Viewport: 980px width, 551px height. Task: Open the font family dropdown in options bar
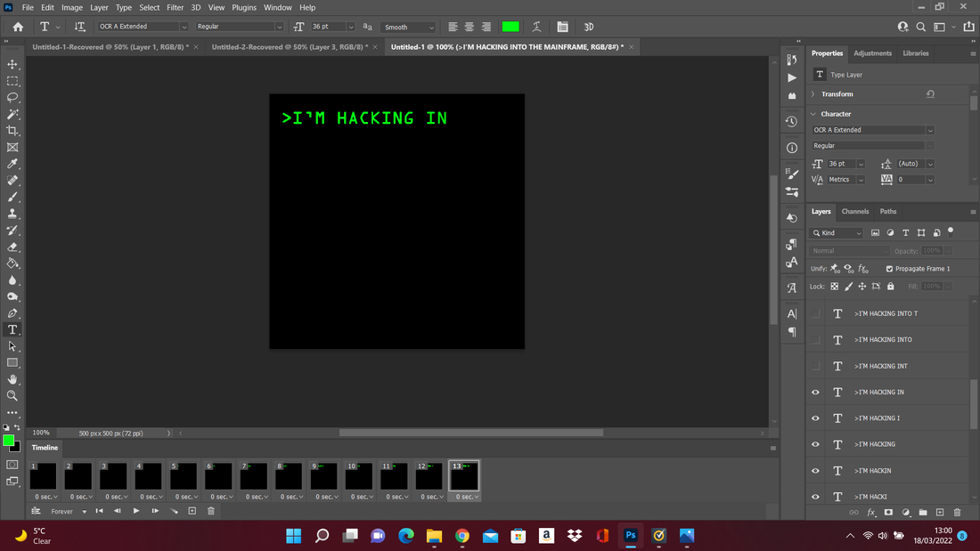click(x=184, y=27)
